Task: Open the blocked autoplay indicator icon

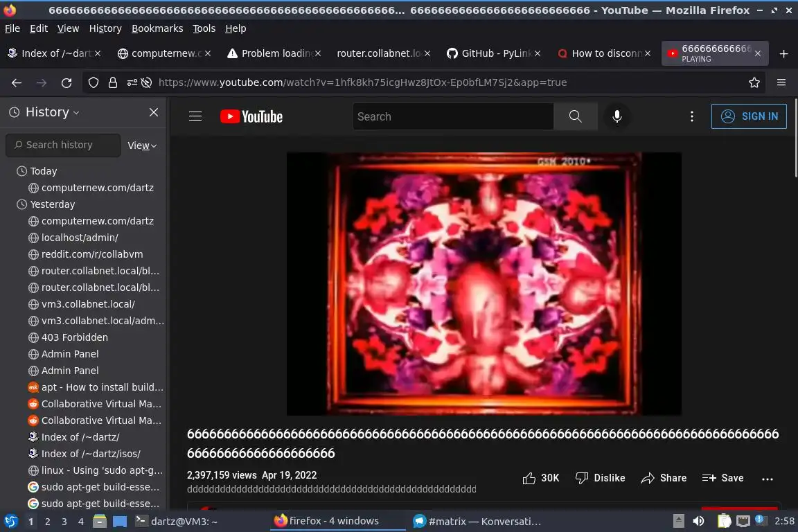Action: tap(147, 82)
